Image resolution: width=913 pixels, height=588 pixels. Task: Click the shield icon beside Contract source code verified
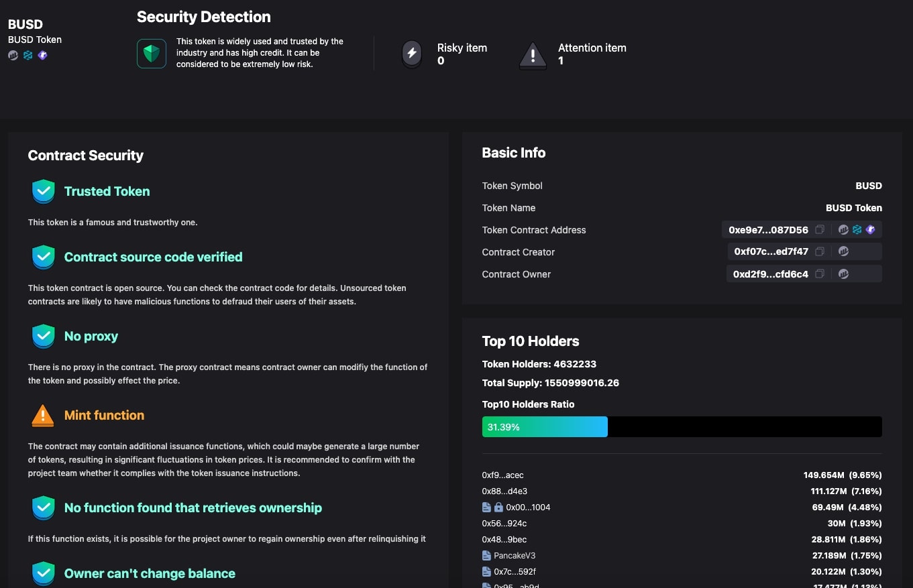(44, 257)
